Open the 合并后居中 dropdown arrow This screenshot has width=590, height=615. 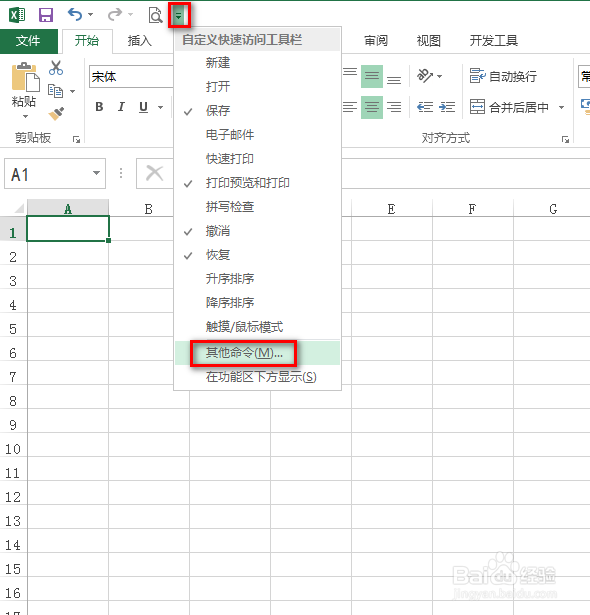coord(561,107)
